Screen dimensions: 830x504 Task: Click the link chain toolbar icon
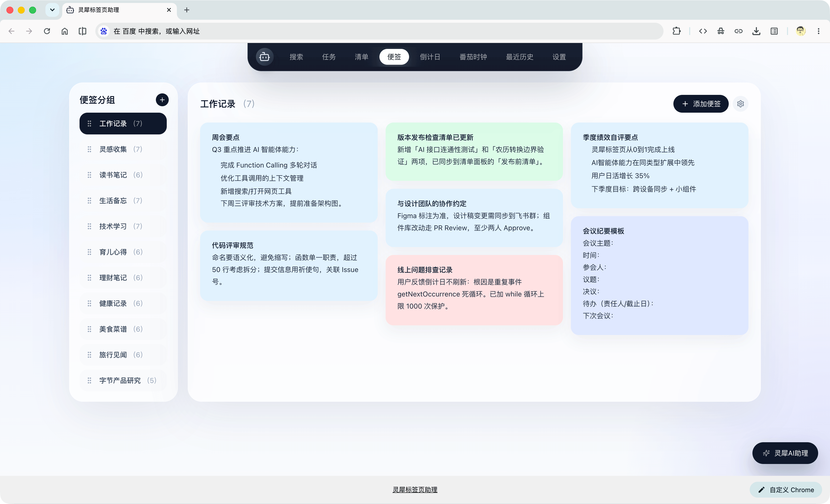738,31
